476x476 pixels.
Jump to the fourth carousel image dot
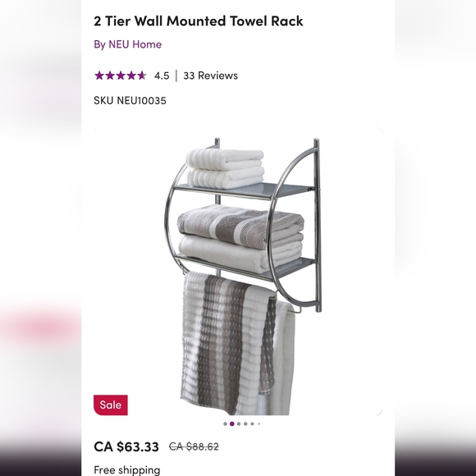245,423
